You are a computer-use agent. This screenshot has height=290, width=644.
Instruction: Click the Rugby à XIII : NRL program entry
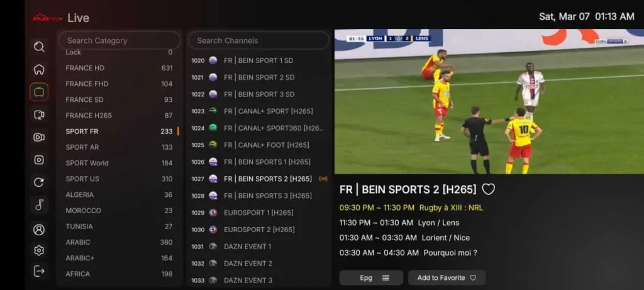pyautogui.click(x=411, y=208)
